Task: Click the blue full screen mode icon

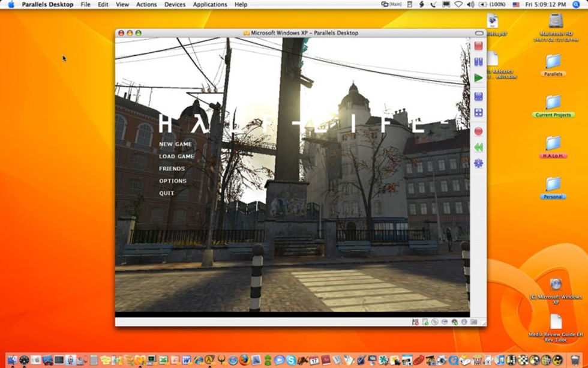Action: point(478,96)
